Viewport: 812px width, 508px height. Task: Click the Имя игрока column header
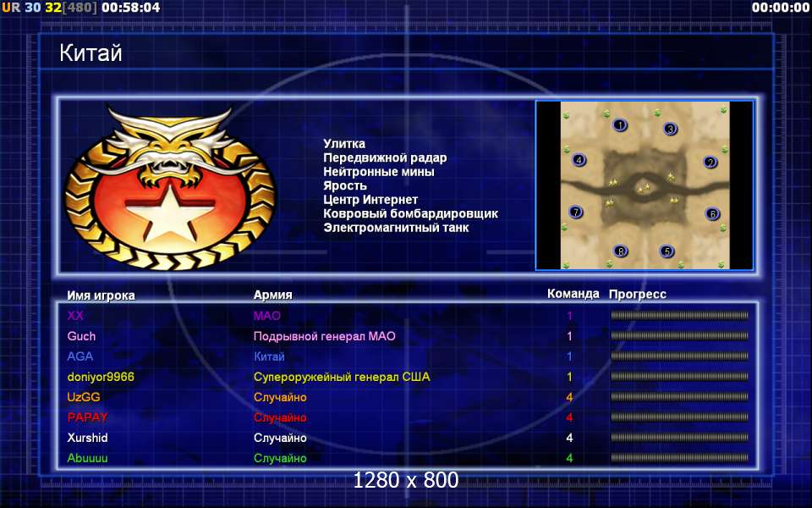(x=101, y=295)
